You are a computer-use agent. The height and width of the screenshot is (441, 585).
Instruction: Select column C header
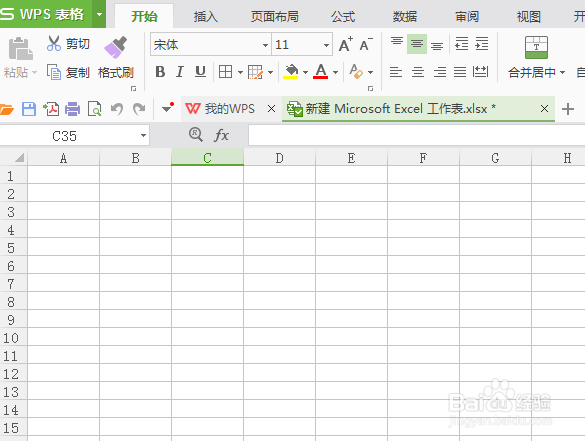(207, 157)
